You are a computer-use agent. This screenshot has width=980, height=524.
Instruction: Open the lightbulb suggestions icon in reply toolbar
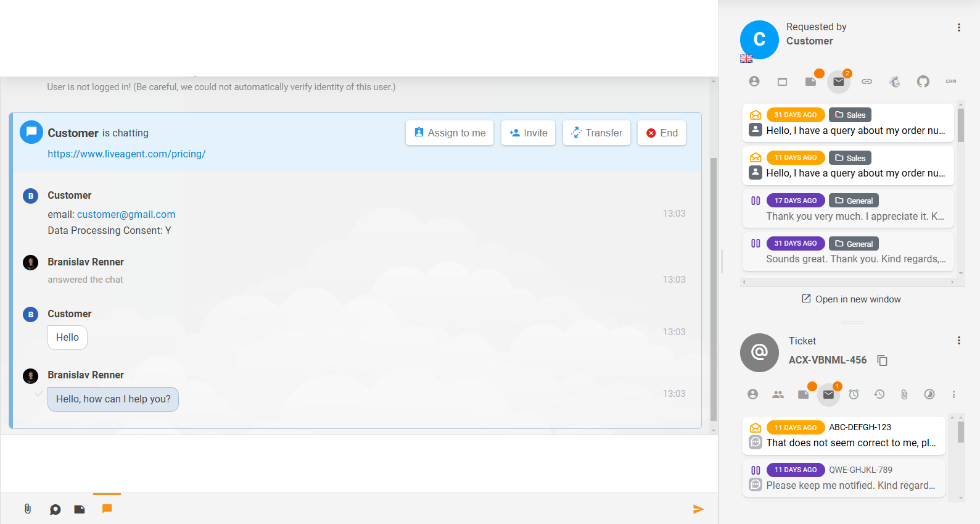pyautogui.click(x=56, y=509)
